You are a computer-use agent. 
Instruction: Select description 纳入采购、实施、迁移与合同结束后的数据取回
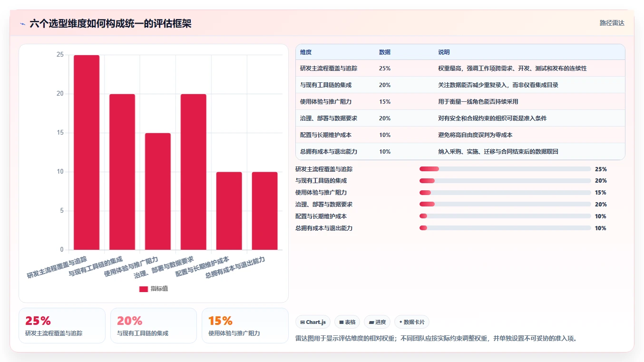tap(498, 152)
